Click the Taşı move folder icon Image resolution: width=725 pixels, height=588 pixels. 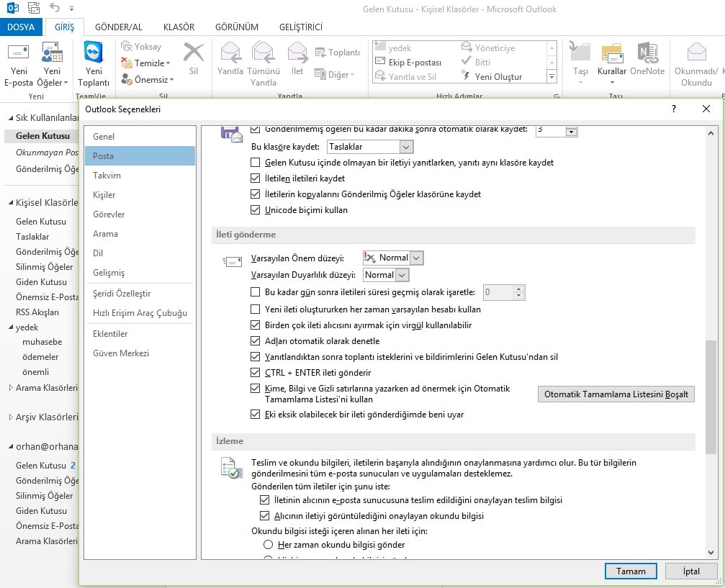580,52
